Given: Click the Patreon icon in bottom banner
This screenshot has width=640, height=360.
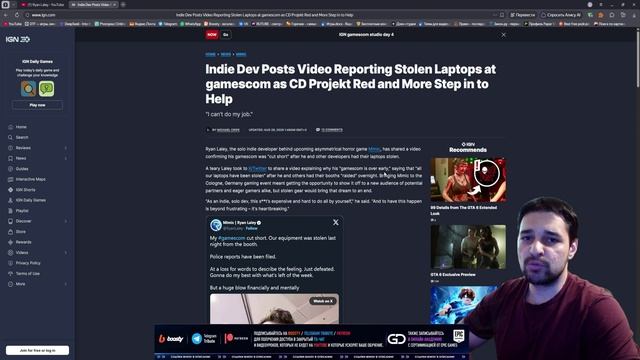Looking at the screenshot, I should pyautogui.click(x=229, y=338).
